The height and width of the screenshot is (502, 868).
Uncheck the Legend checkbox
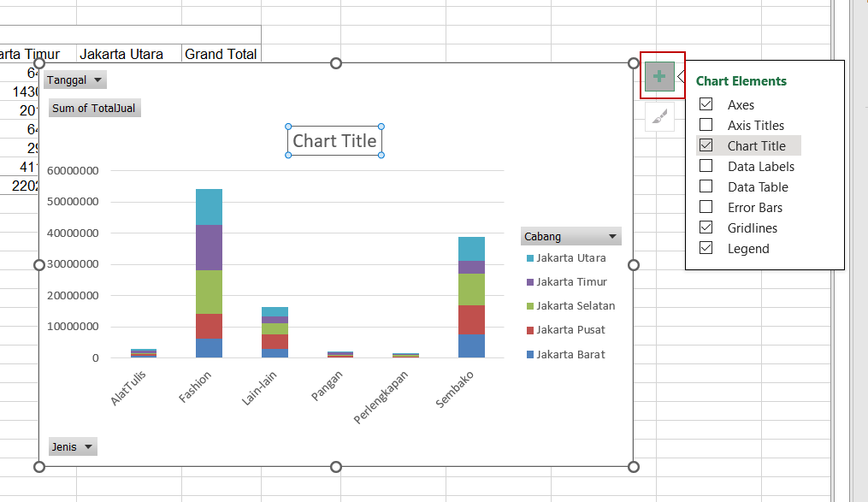point(706,248)
